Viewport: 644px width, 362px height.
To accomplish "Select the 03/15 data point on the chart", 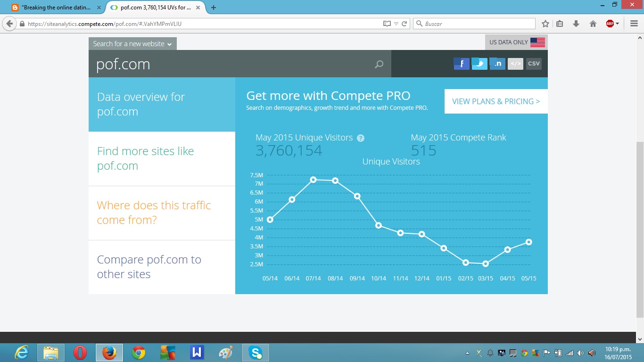I will (486, 263).
